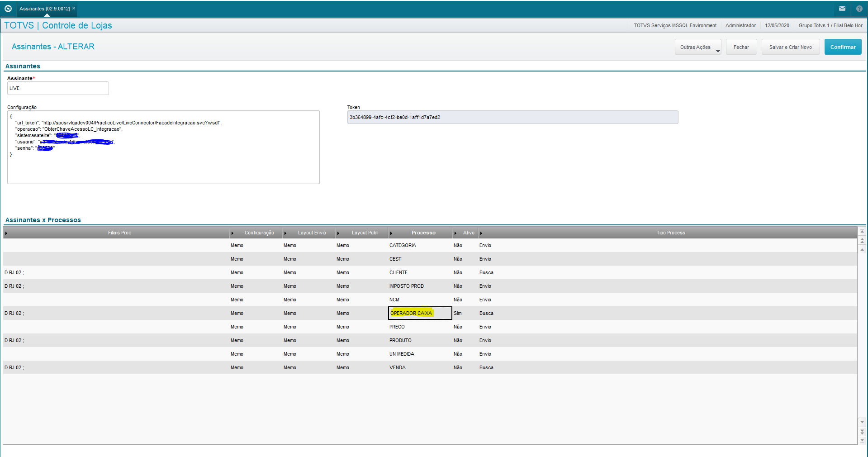The image size is (868, 457).
Task: Confirm changes with Confirmar button
Action: [843, 47]
